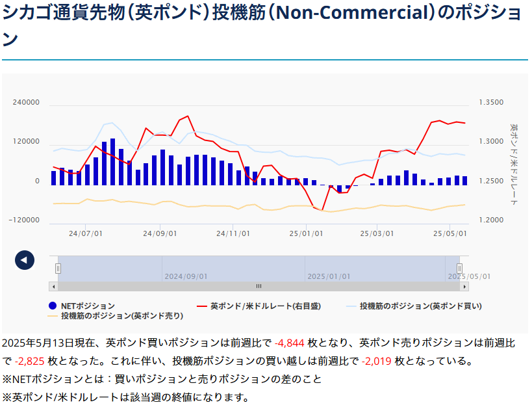
Task: Click the 2025/01/01 label in the navigator
Action: click(329, 276)
